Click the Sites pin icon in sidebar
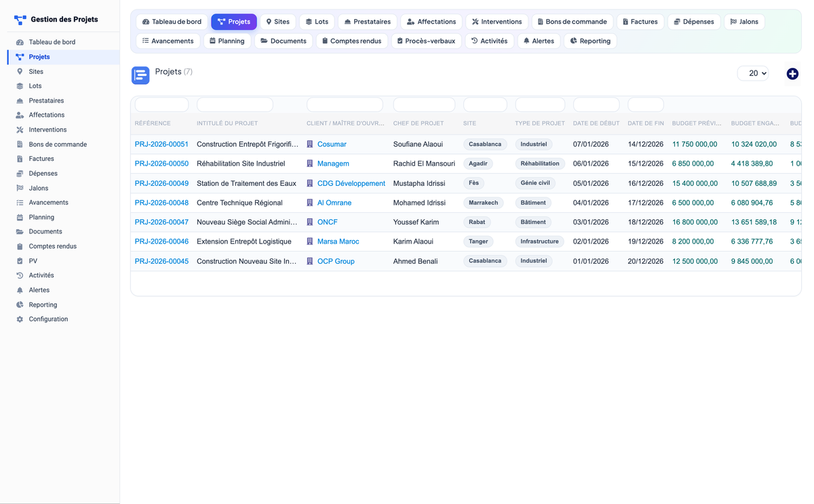This screenshot has height=504, width=814. [20, 71]
